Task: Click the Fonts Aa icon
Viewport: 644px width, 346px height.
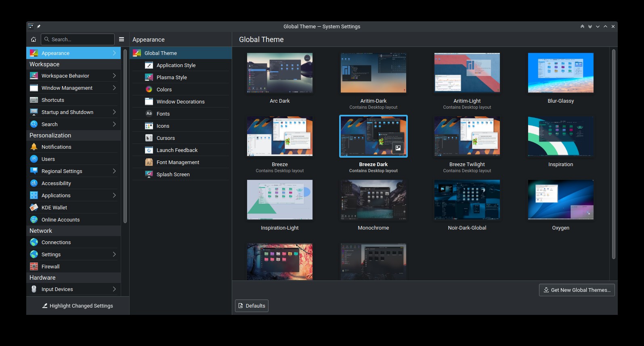Action: [x=149, y=114]
